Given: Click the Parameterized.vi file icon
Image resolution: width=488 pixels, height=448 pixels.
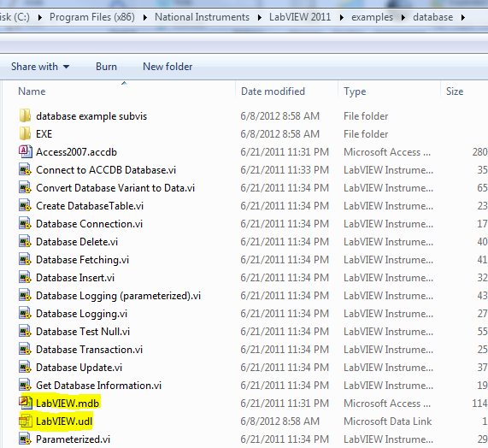Looking at the screenshot, I should point(25,439).
